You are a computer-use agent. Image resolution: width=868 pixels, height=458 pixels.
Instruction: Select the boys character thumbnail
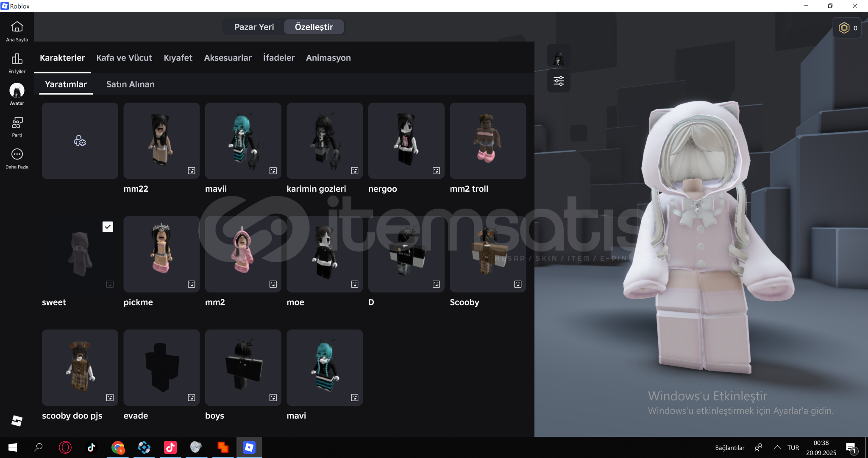pos(243,368)
